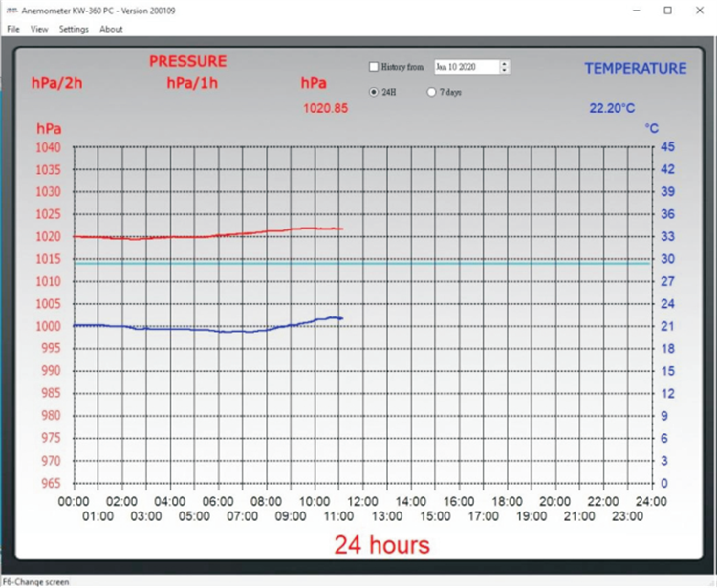Viewport: 717px width, 588px height.
Task: Click the Jan 10 2020 date field
Action: coord(466,67)
